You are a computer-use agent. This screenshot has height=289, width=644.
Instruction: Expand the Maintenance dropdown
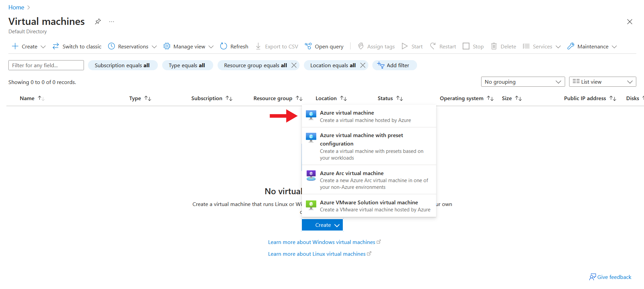[x=592, y=46]
